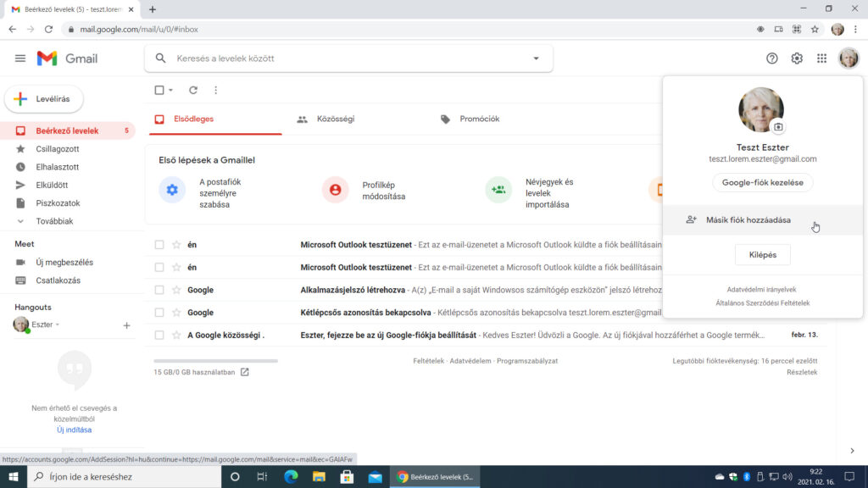Screen dimensions: 868x488
Task: Switch to the Elsődleges tab
Action: (x=215, y=119)
